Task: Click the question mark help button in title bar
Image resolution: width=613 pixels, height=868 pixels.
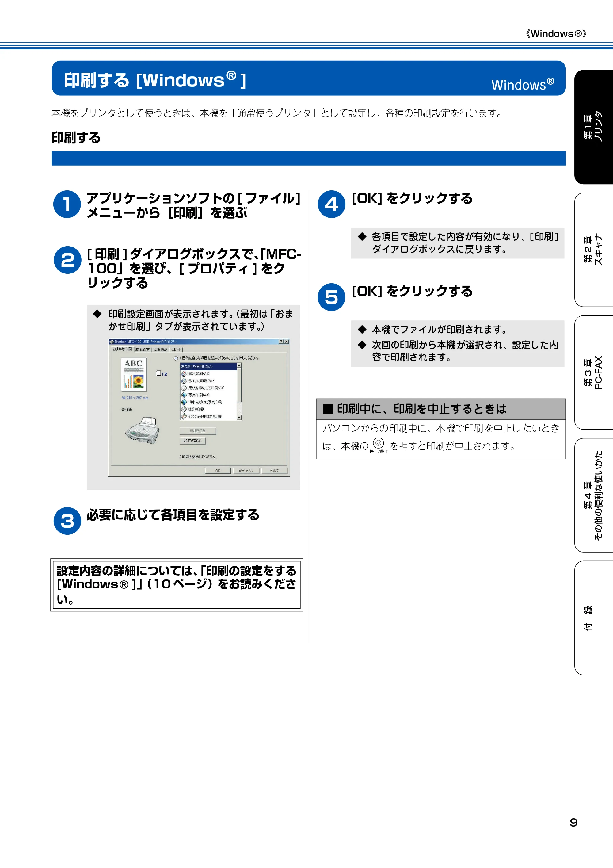Action: pos(281,342)
